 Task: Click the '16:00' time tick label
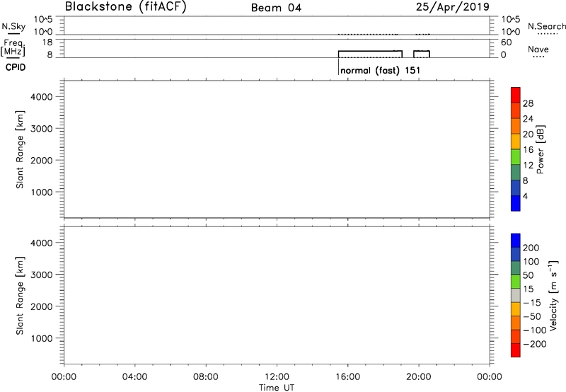[347, 377]
